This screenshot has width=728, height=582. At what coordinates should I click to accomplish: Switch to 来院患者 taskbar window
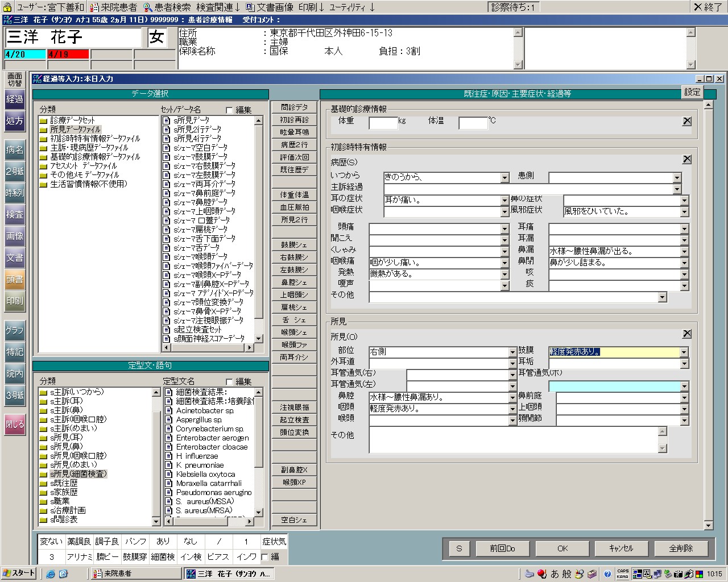(136, 573)
